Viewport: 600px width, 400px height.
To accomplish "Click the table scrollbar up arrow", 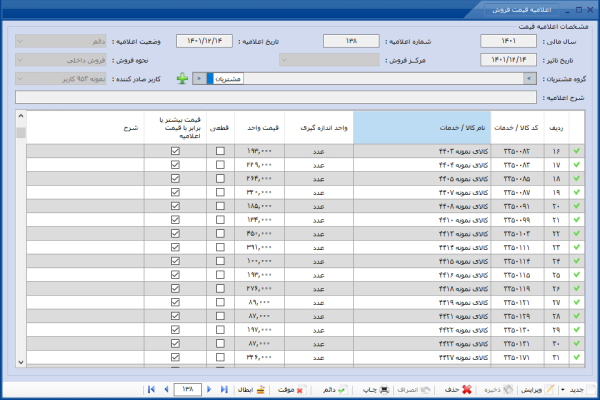I will point(21,116).
